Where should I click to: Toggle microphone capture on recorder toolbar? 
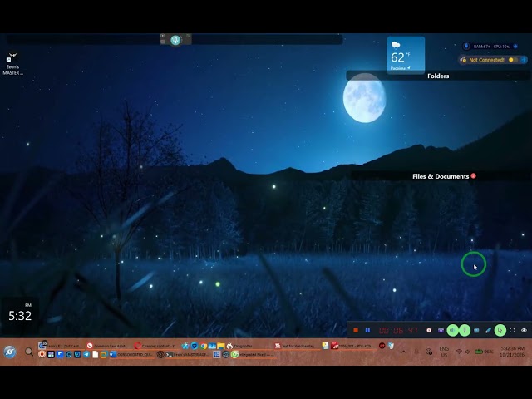pos(465,330)
